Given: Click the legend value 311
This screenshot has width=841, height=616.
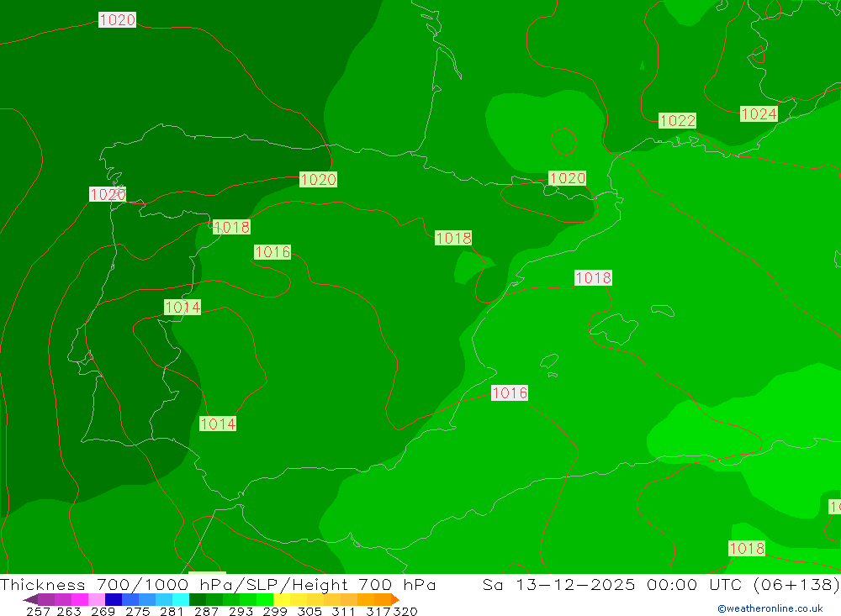Looking at the screenshot, I should point(343,611).
